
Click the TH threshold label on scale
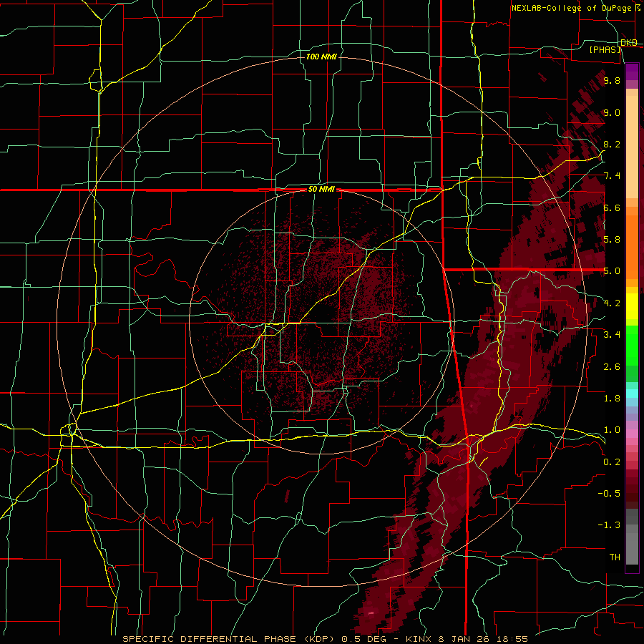click(x=615, y=557)
